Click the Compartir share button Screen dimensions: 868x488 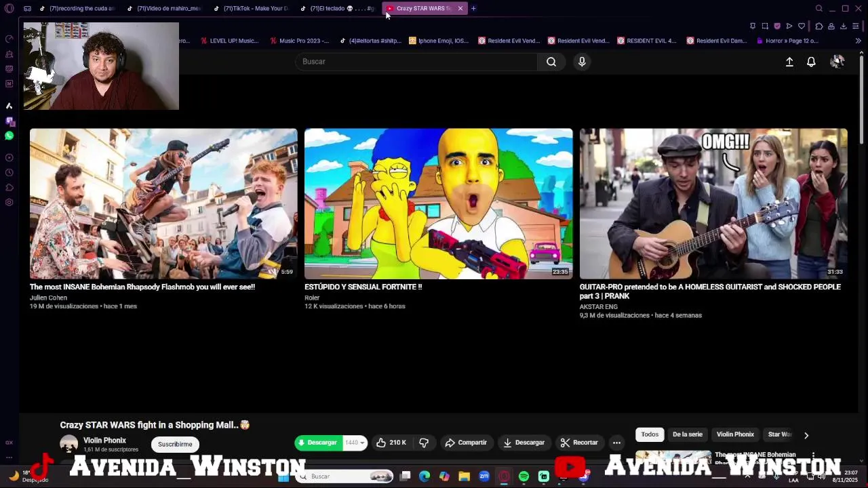coord(466,443)
